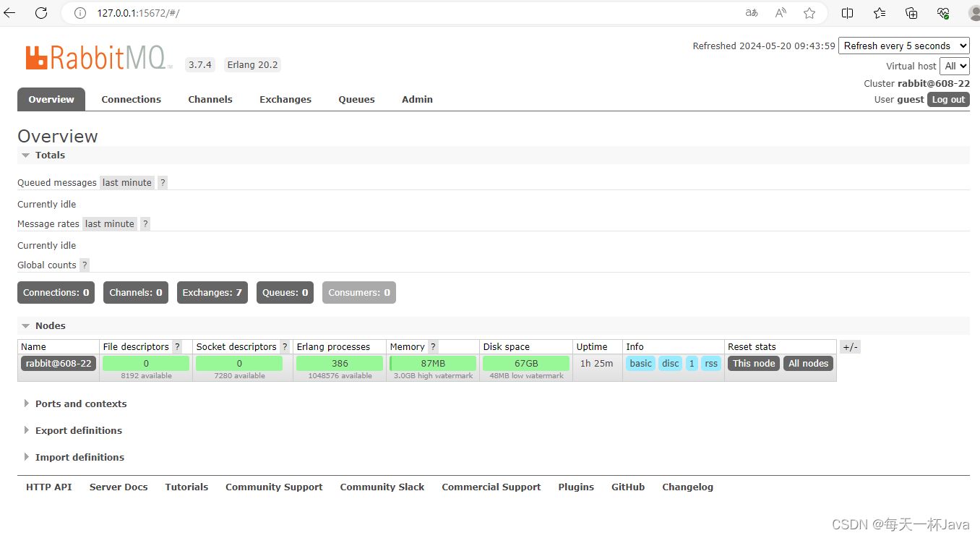Open the Virtual host dropdown
The height and width of the screenshot is (538, 980).
click(x=955, y=66)
